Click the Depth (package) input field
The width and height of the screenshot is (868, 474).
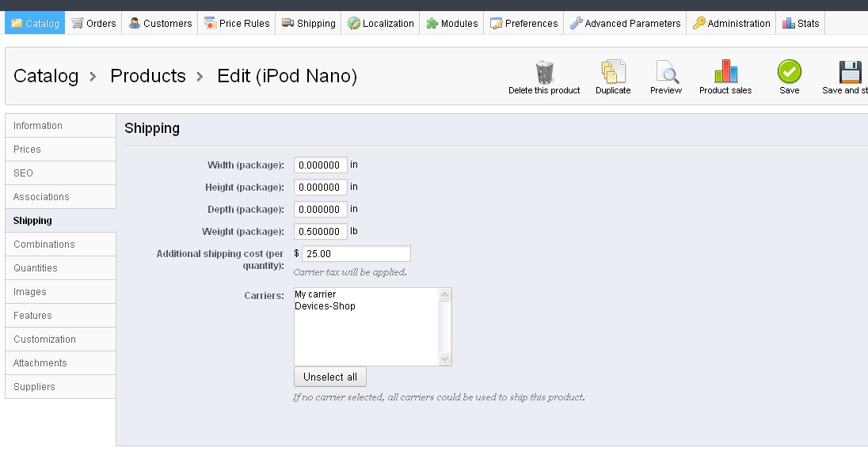321,209
